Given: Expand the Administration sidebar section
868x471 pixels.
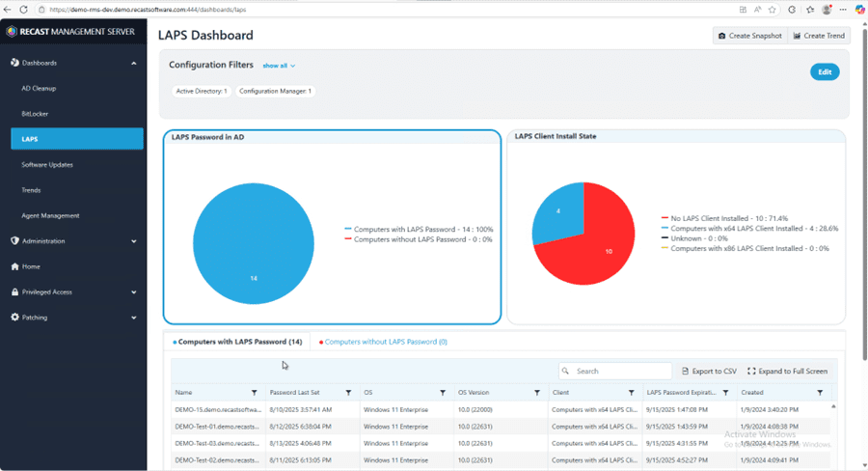Looking at the screenshot, I should pyautogui.click(x=133, y=241).
